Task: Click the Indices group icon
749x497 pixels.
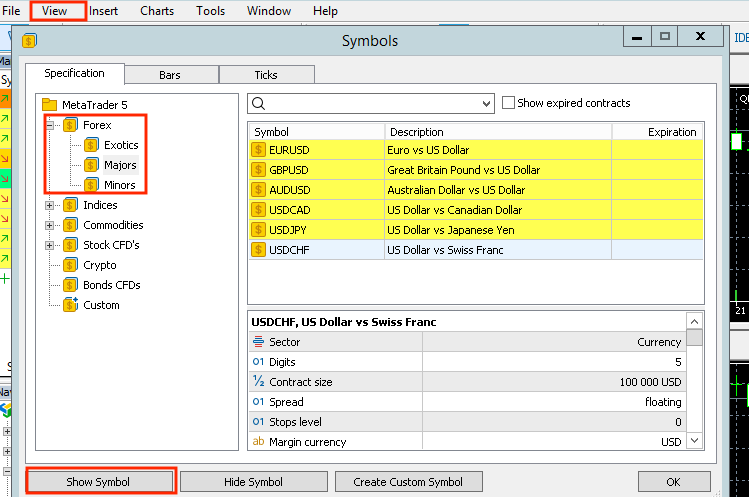Action: (70, 205)
